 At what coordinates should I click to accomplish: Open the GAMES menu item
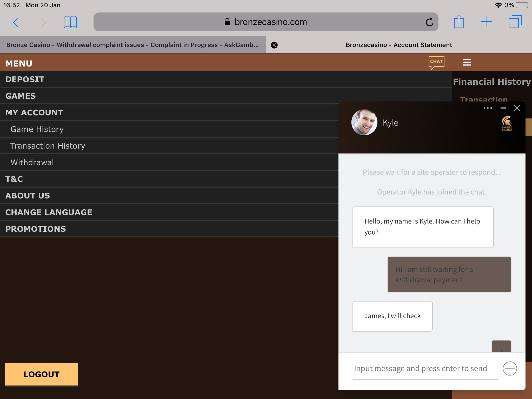pyautogui.click(x=226, y=96)
